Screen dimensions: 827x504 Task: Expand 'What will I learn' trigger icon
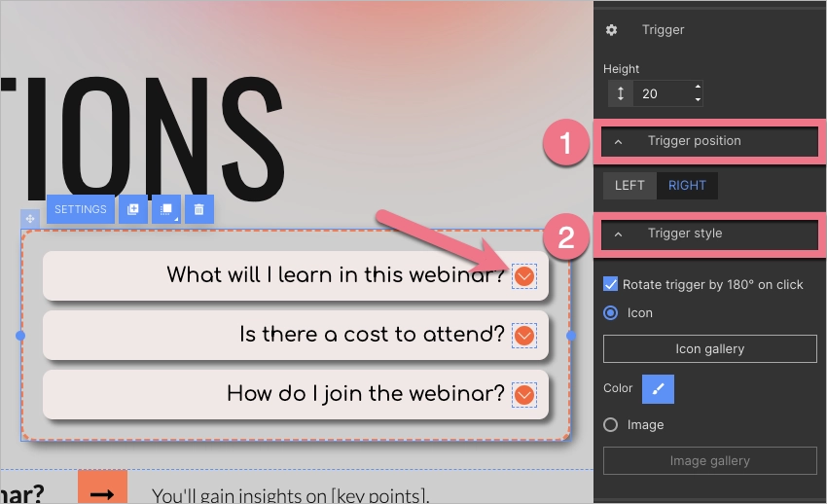pos(524,276)
